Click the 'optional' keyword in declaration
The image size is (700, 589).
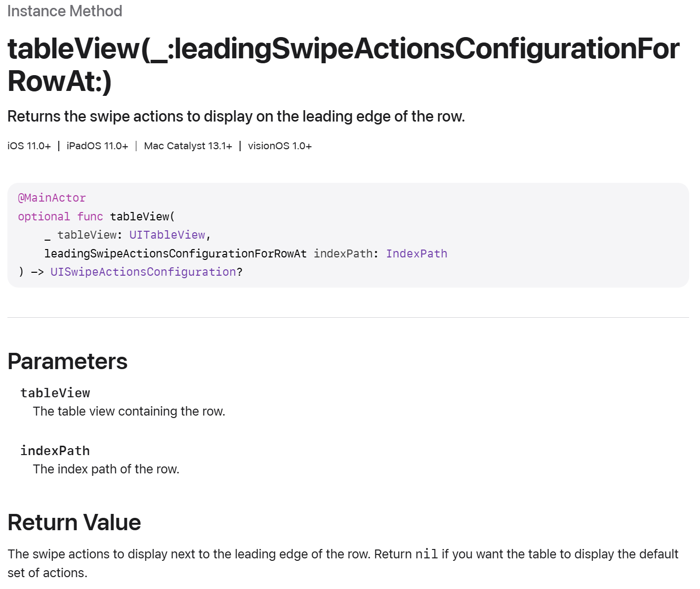click(44, 216)
